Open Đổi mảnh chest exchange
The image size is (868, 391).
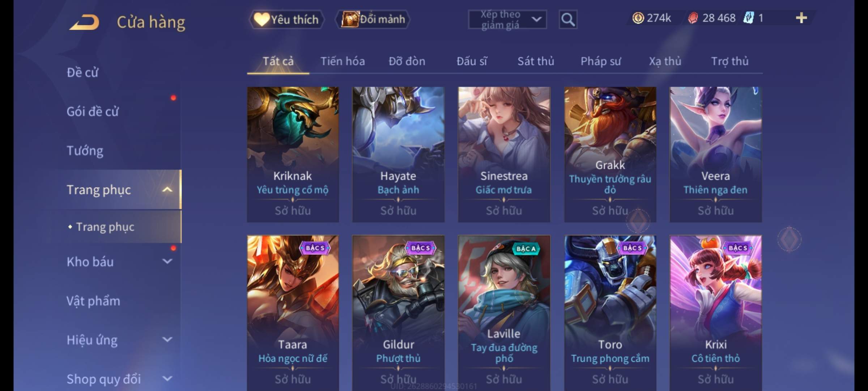(x=373, y=19)
